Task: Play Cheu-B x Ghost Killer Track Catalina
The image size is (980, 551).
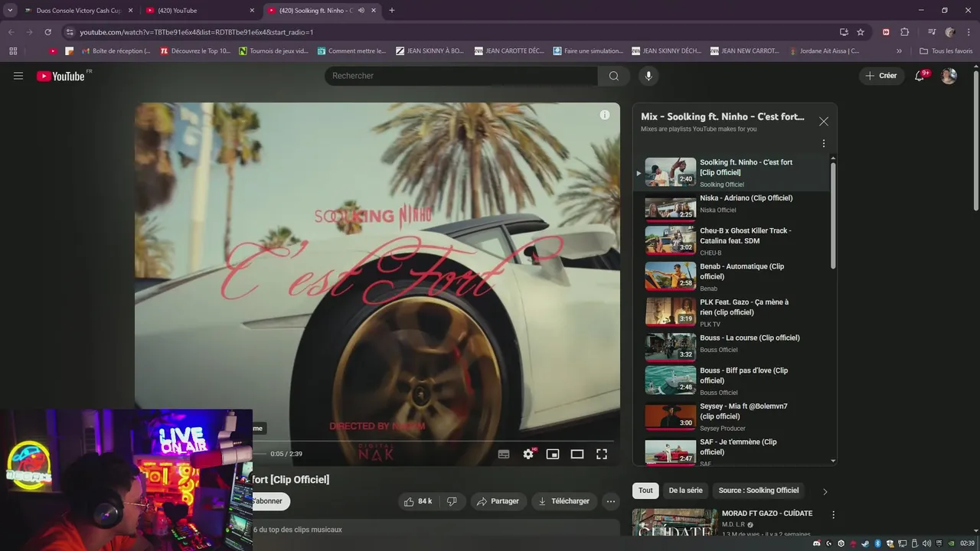Action: click(x=731, y=240)
